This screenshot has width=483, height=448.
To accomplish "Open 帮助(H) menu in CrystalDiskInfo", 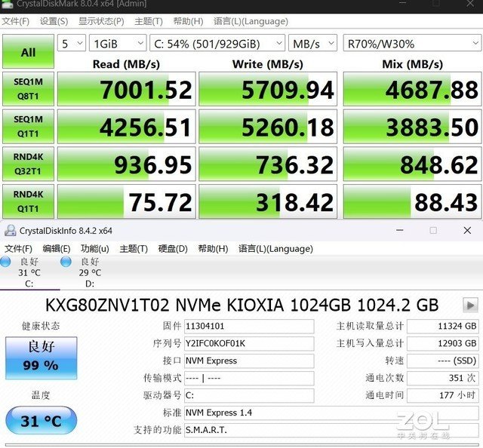I will [x=213, y=248].
